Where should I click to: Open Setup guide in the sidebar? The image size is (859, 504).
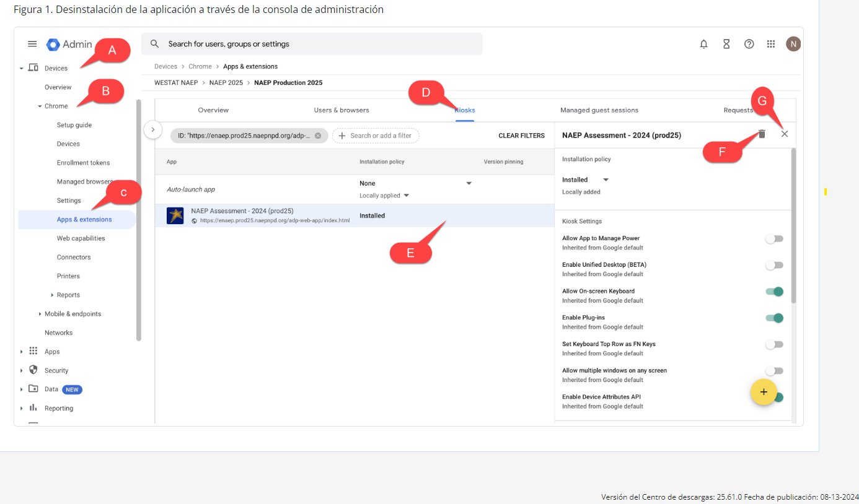(74, 125)
